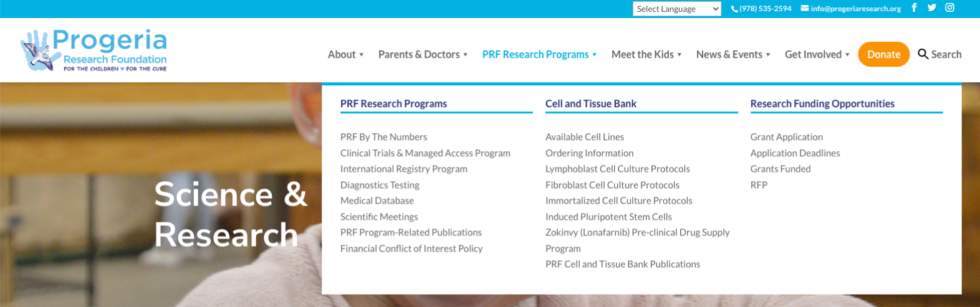This screenshot has height=307, width=980.
Task: Open PRF By The Numbers link
Action: coord(383,137)
